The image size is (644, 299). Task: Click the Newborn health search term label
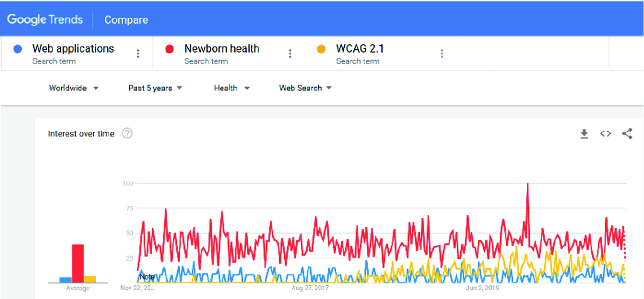[222, 49]
